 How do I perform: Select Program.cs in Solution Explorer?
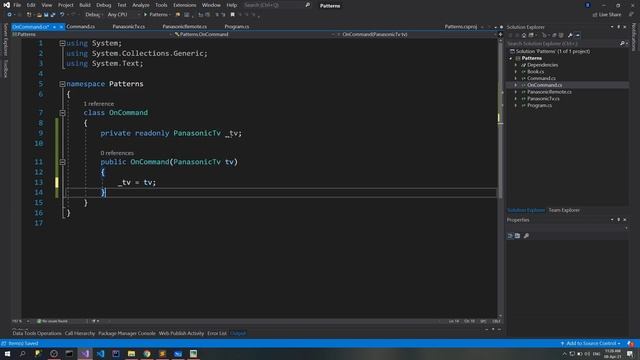539,105
